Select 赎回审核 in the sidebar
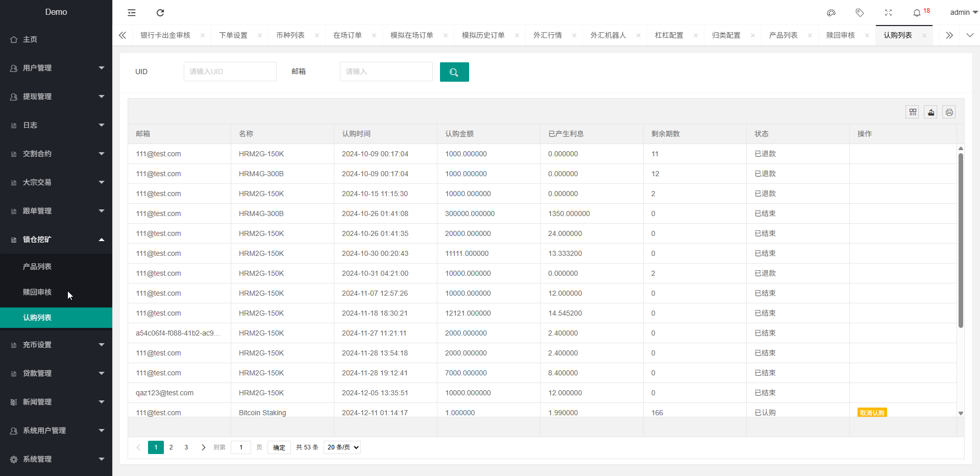The height and width of the screenshot is (476, 980). point(37,292)
